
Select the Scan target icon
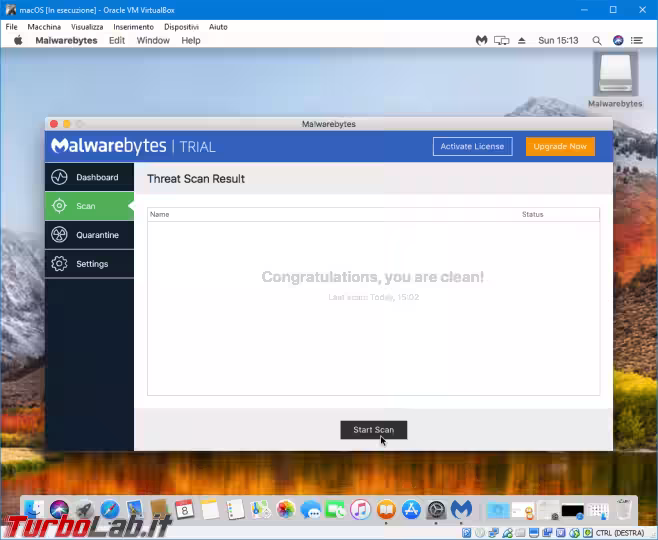point(59,206)
